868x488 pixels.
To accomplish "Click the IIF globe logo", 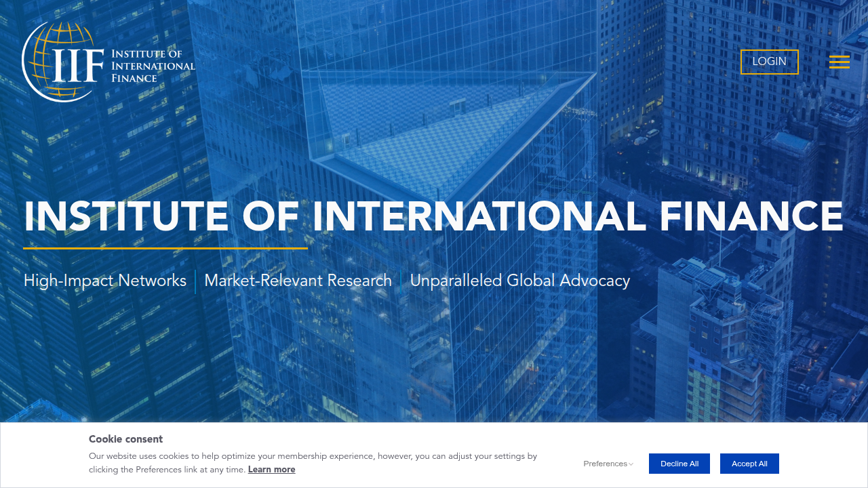I will (x=108, y=62).
